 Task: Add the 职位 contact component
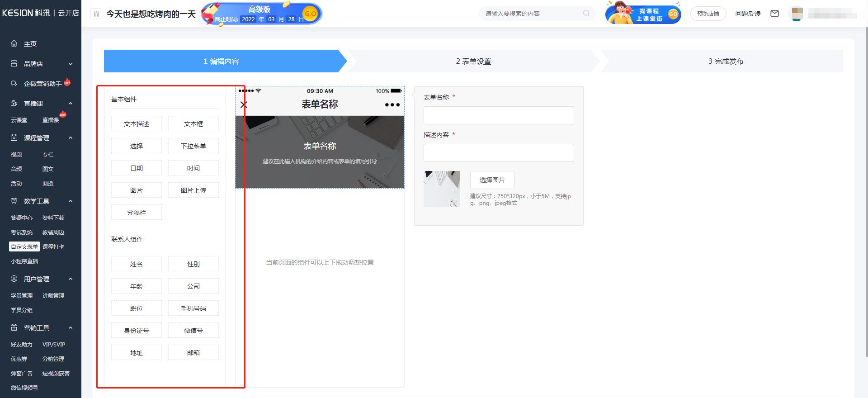click(x=137, y=308)
